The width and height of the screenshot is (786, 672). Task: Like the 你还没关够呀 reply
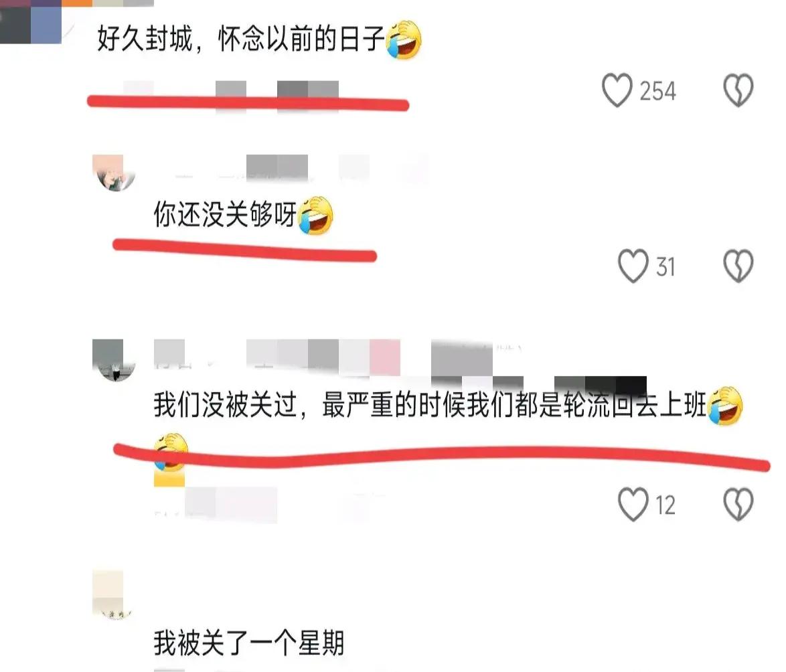tap(633, 266)
